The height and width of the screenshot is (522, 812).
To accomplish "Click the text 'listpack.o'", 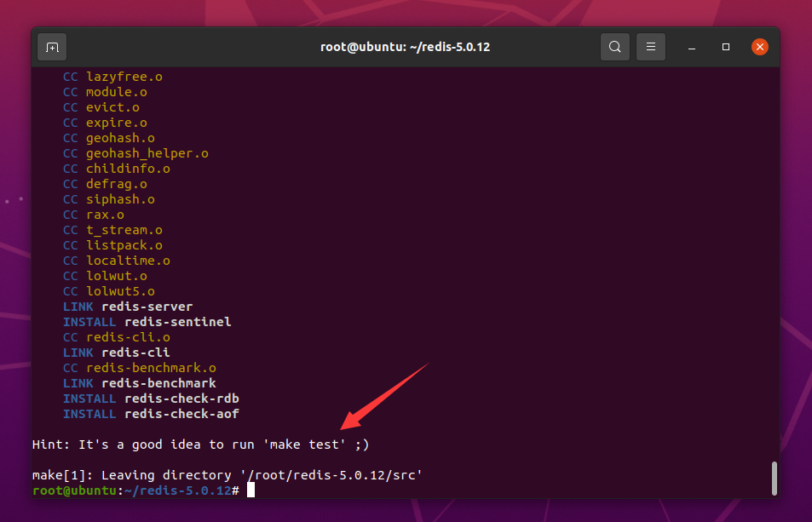I will tap(124, 245).
